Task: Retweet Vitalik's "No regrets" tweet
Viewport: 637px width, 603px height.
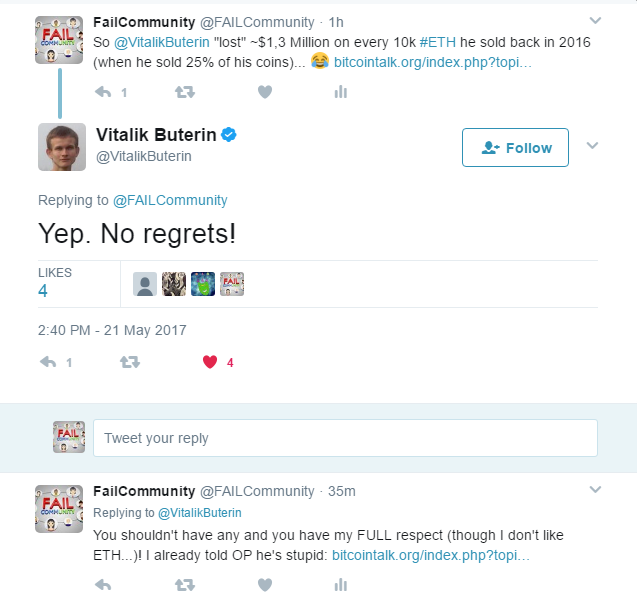Action: pyautogui.click(x=130, y=362)
